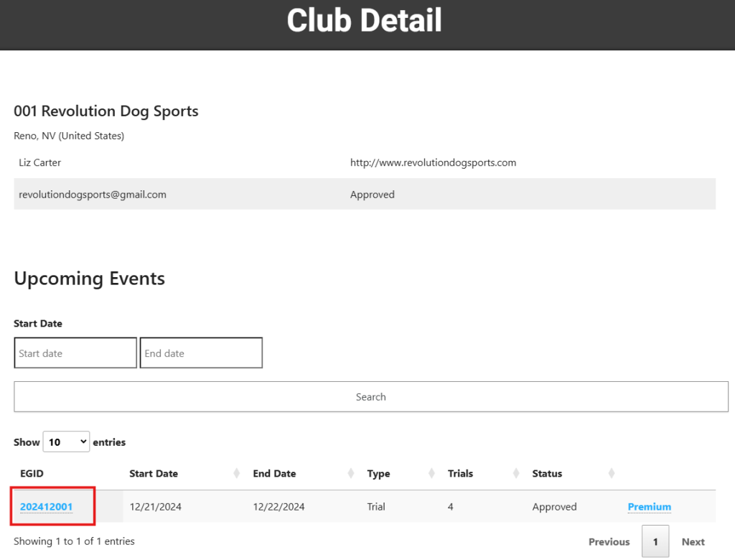Image resolution: width=735 pixels, height=560 pixels.
Task: Click the EGID column header
Action: [32, 474]
